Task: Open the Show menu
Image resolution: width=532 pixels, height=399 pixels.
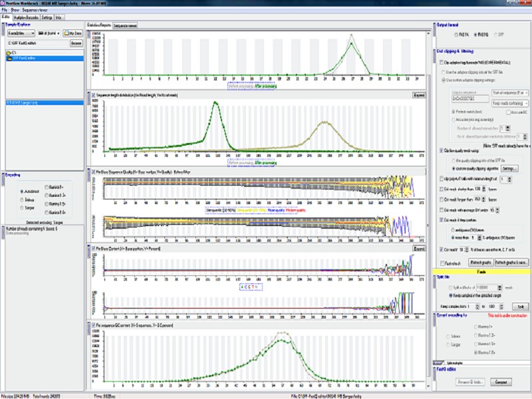Action: [15, 9]
